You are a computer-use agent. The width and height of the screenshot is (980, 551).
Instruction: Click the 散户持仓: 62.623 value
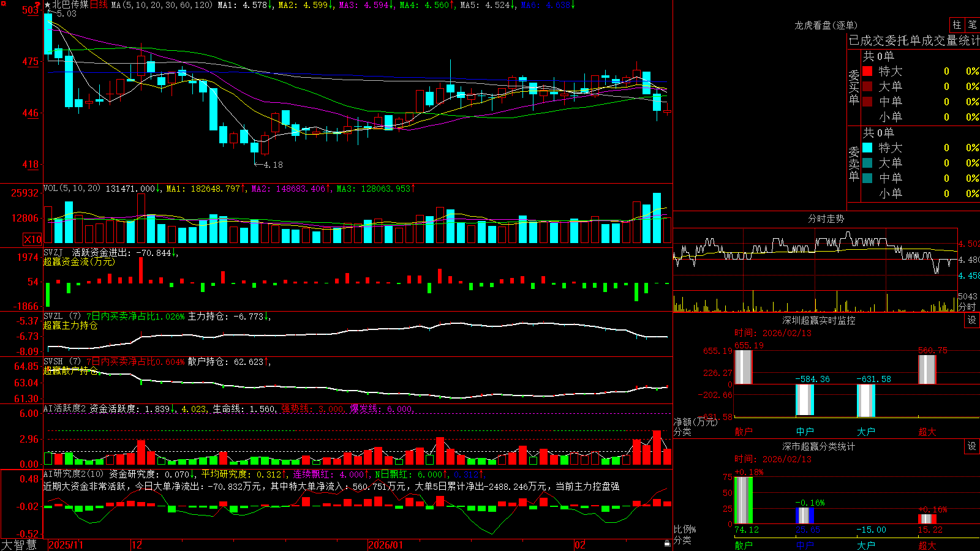click(x=229, y=362)
